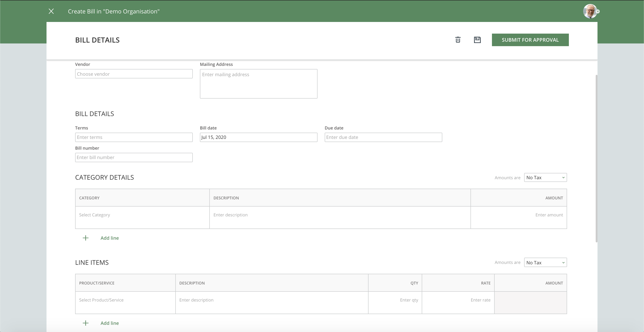Viewport: 644px width, 332px height.
Task: Open Line Items tax dropdown
Action: tap(545, 262)
